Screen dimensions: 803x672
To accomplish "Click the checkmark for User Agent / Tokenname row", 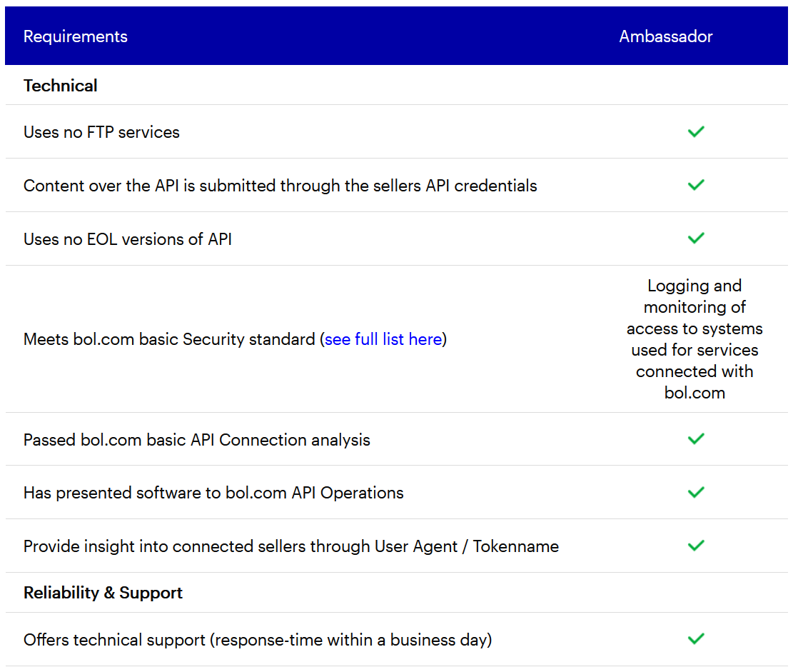I will (695, 546).
